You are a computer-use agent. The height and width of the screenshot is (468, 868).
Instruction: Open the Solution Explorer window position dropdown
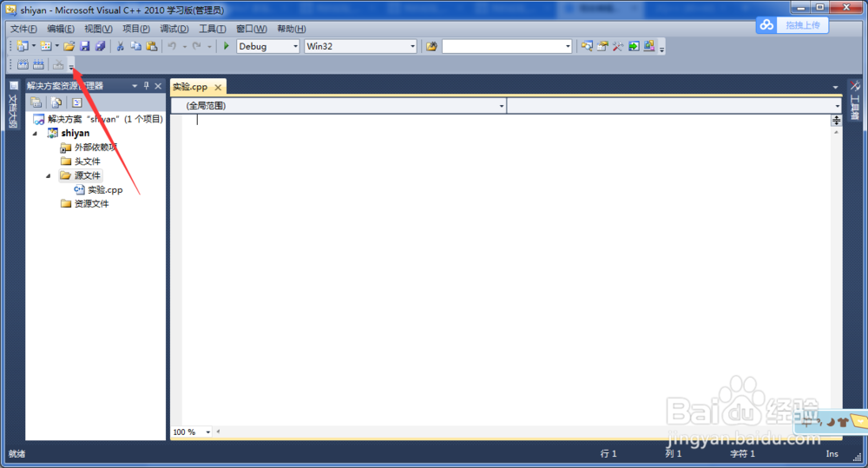click(x=135, y=86)
